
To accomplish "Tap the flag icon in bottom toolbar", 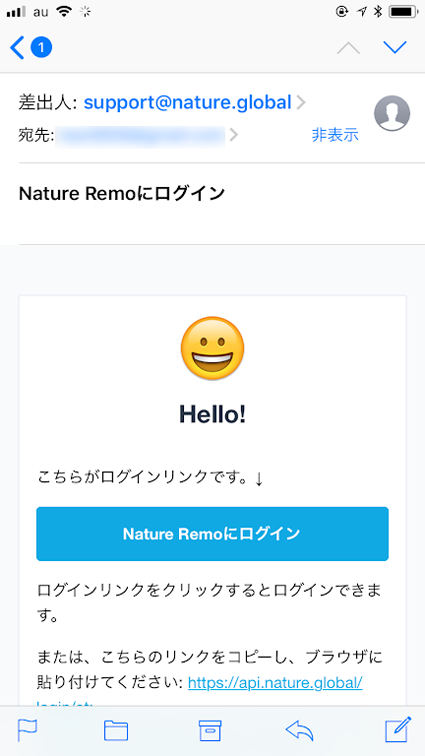I will pyautogui.click(x=27, y=730).
